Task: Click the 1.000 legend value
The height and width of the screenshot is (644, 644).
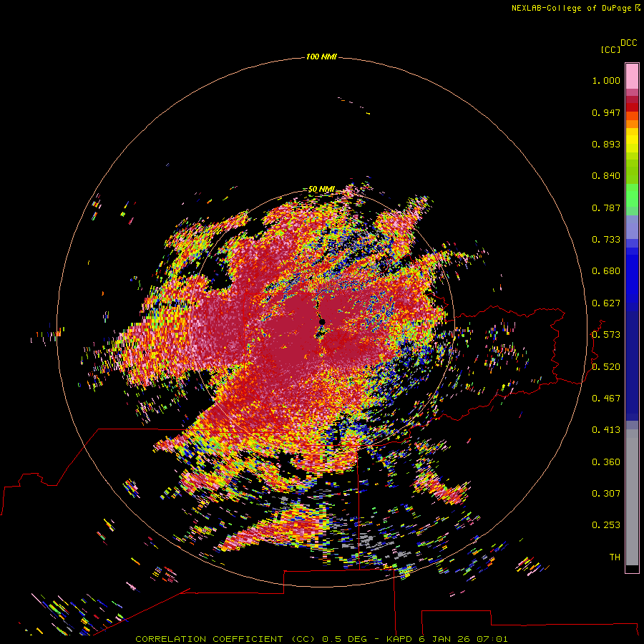Action: point(606,80)
